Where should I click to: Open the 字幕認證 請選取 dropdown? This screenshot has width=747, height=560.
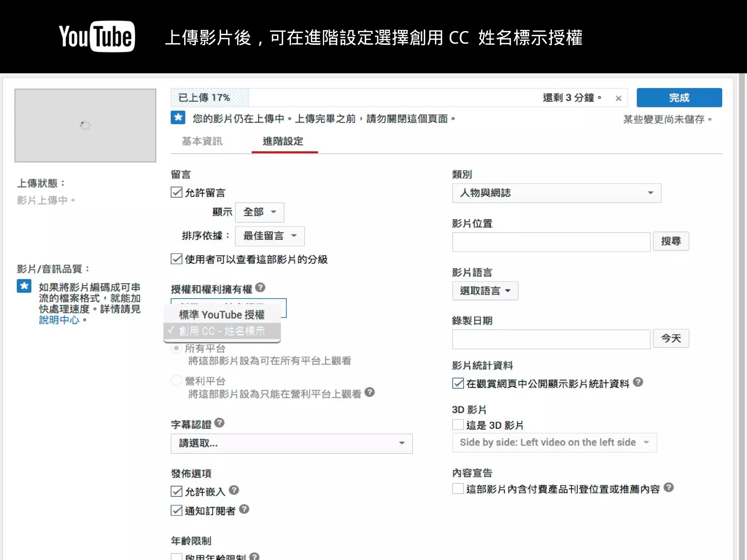point(291,443)
